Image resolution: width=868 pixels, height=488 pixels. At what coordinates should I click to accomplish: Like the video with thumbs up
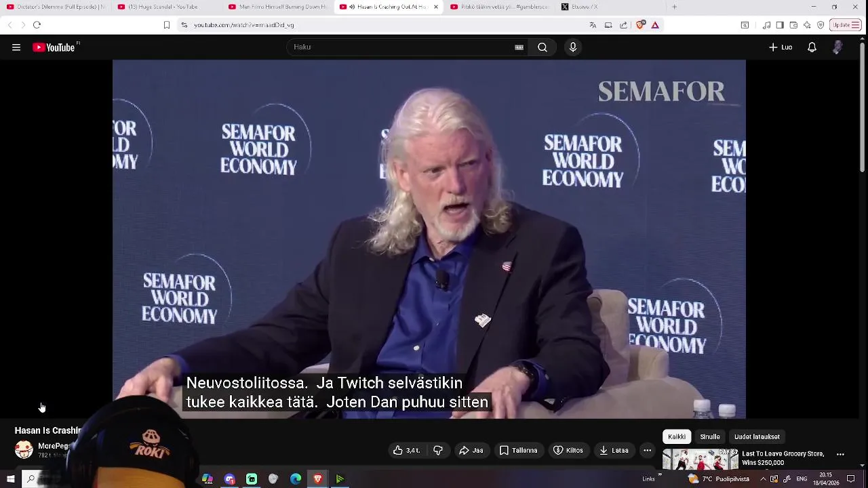[406, 450]
